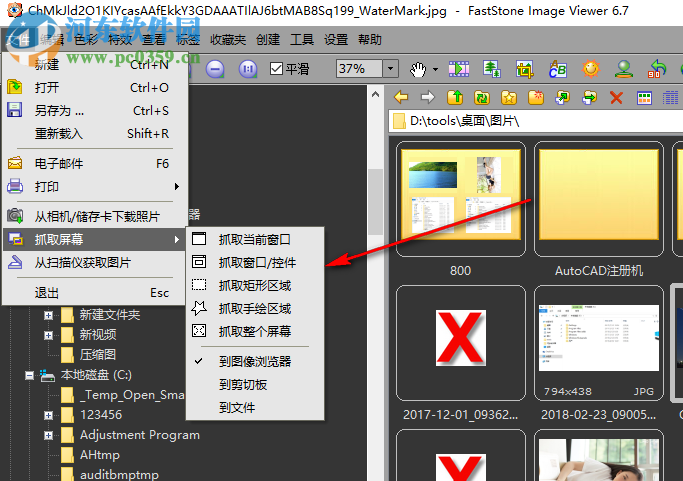This screenshot has width=683, height=481.
Task: Choose 抓取整个屏幕 capture option
Action: click(x=255, y=332)
